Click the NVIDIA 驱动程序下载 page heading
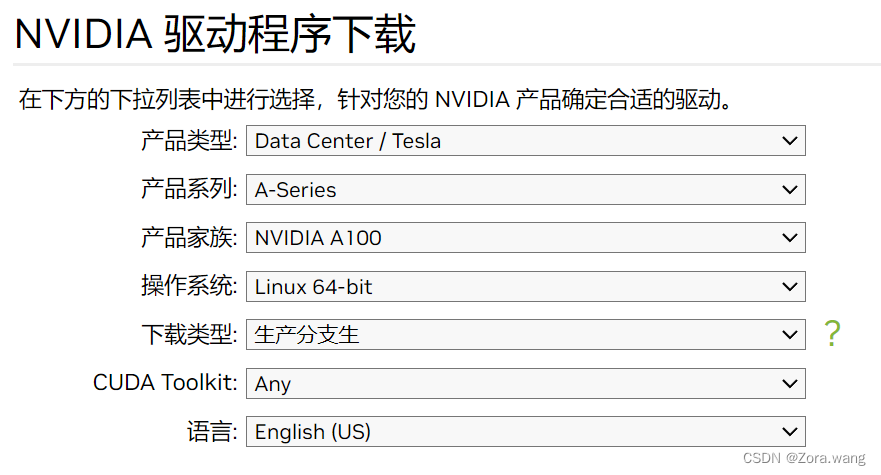 (x=215, y=34)
